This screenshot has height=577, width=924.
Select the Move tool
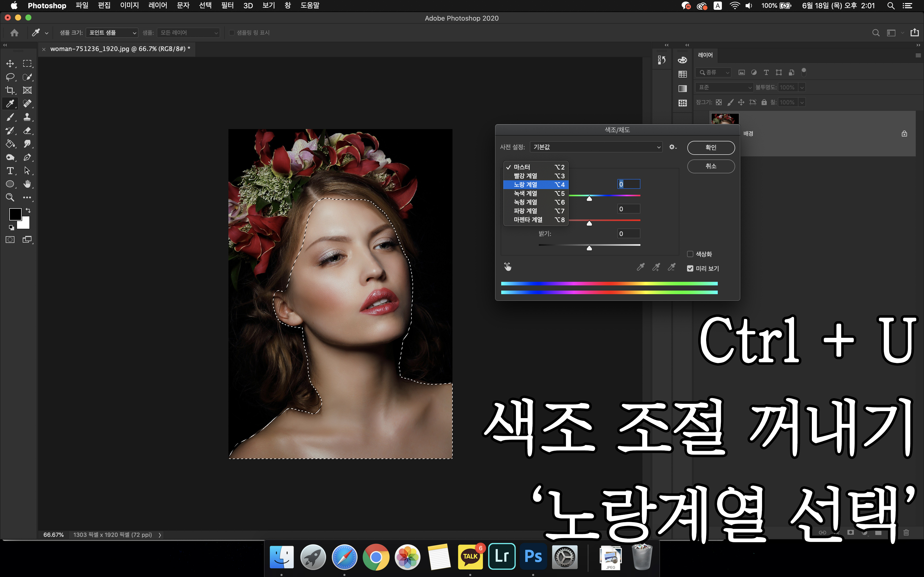pyautogui.click(x=10, y=63)
